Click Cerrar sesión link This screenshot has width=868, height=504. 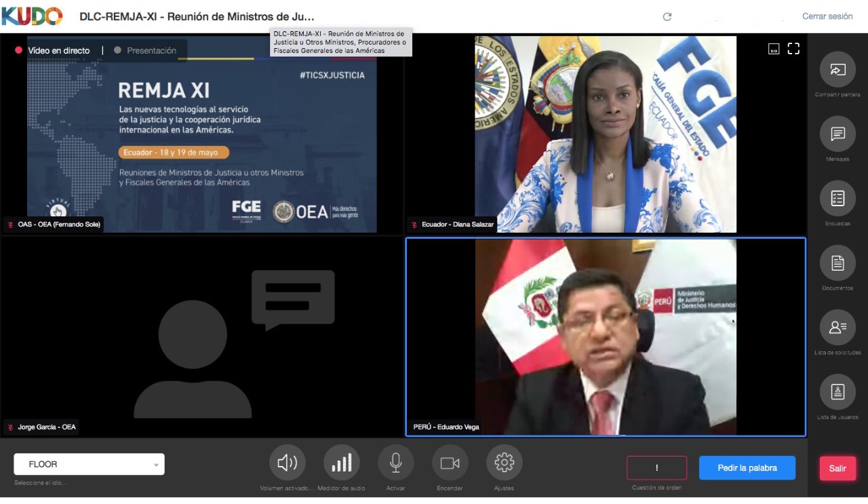(827, 16)
